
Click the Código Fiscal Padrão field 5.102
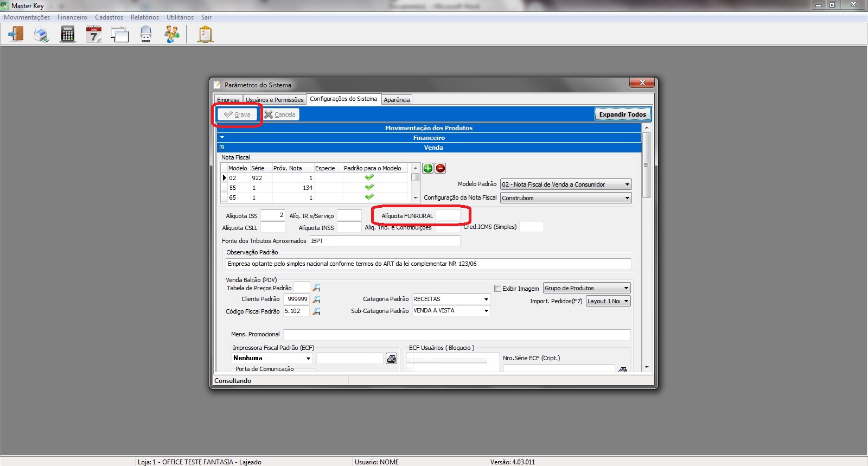tap(296, 311)
